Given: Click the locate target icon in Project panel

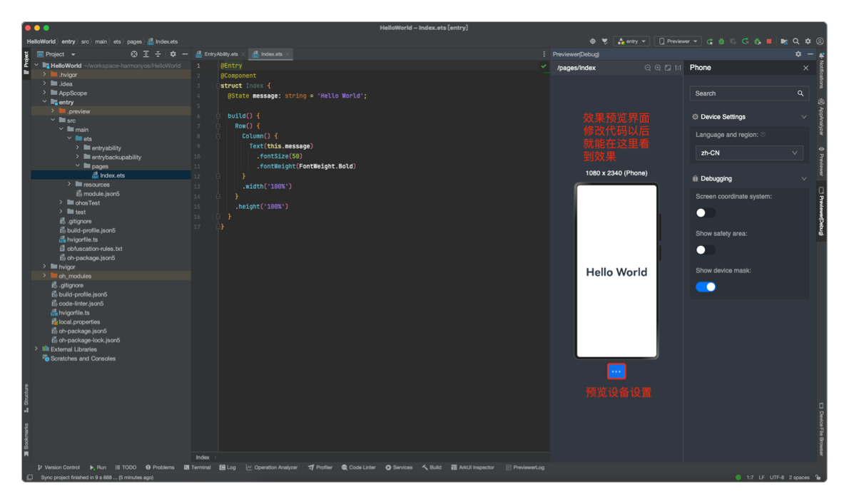Looking at the screenshot, I should click(x=133, y=54).
